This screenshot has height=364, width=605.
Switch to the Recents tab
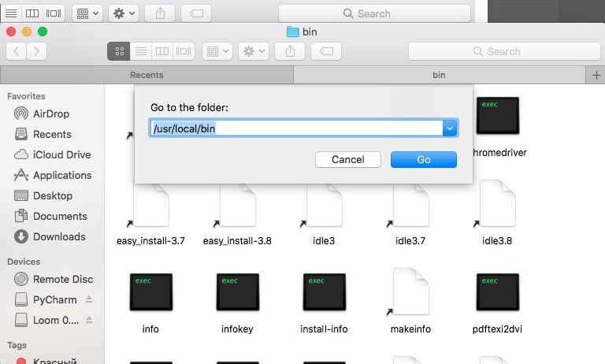[147, 75]
